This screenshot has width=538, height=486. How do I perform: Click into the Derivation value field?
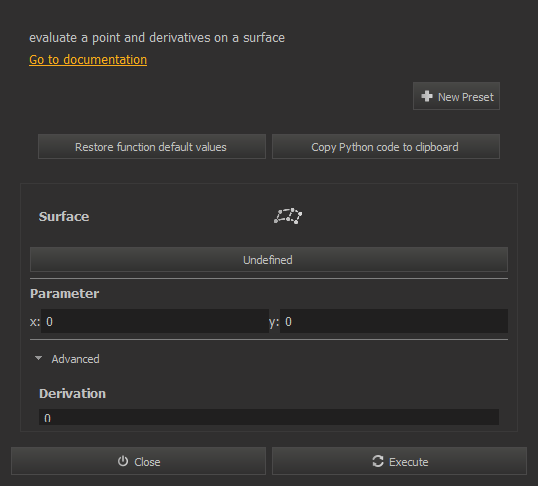click(269, 417)
